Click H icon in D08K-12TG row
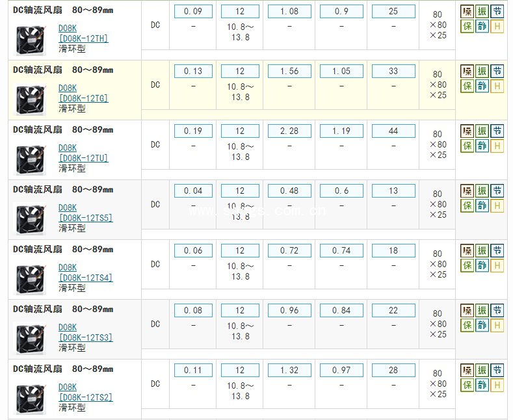Viewport: 513px width, 420px height. (x=497, y=86)
